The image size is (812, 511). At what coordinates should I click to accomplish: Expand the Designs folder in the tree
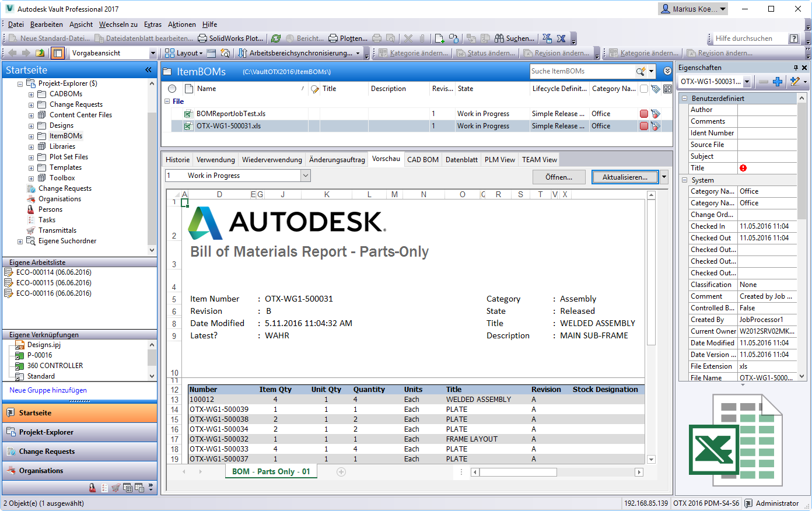point(31,125)
